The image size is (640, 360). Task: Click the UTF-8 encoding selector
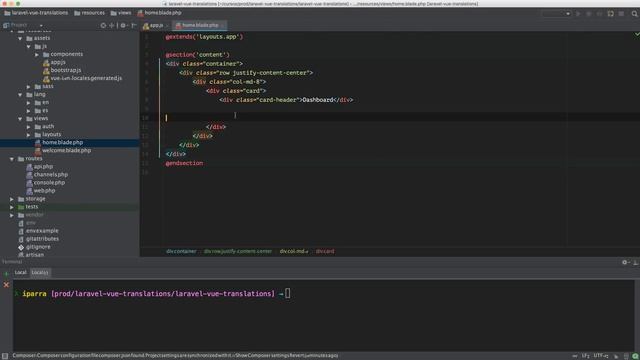(601, 356)
